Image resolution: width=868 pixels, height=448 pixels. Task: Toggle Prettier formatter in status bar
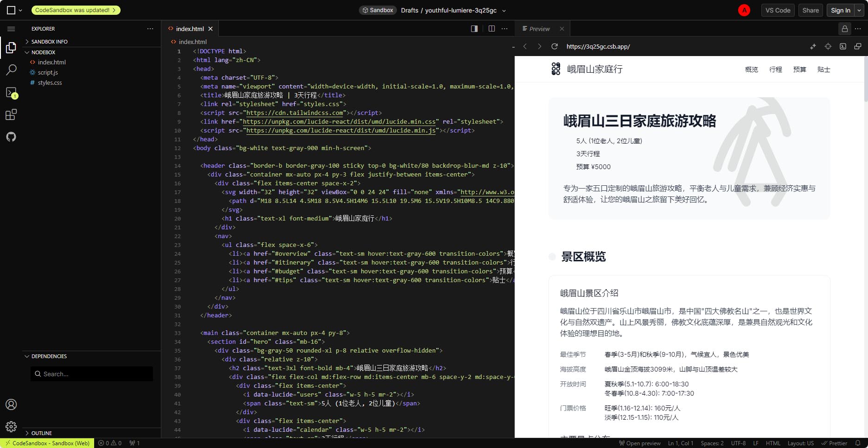coord(834,443)
